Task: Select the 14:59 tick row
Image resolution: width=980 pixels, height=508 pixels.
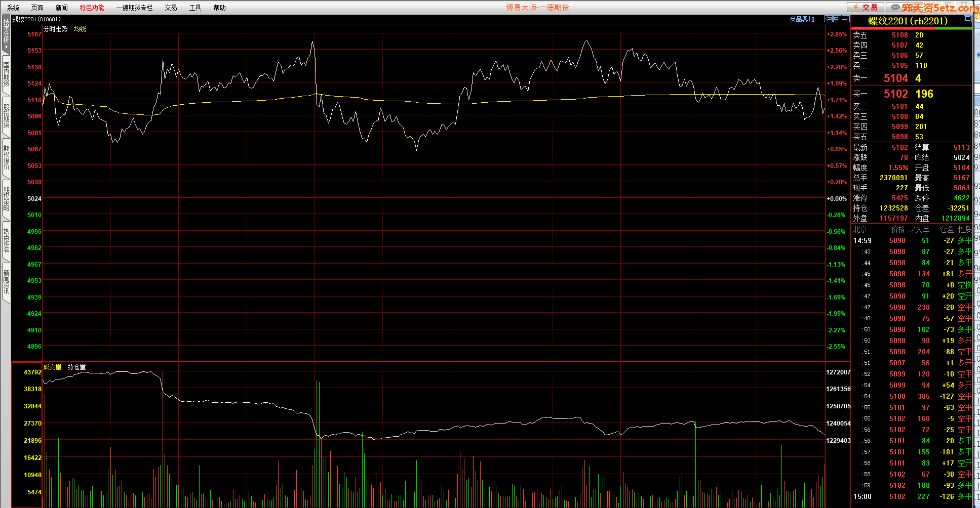Action: tap(912, 240)
